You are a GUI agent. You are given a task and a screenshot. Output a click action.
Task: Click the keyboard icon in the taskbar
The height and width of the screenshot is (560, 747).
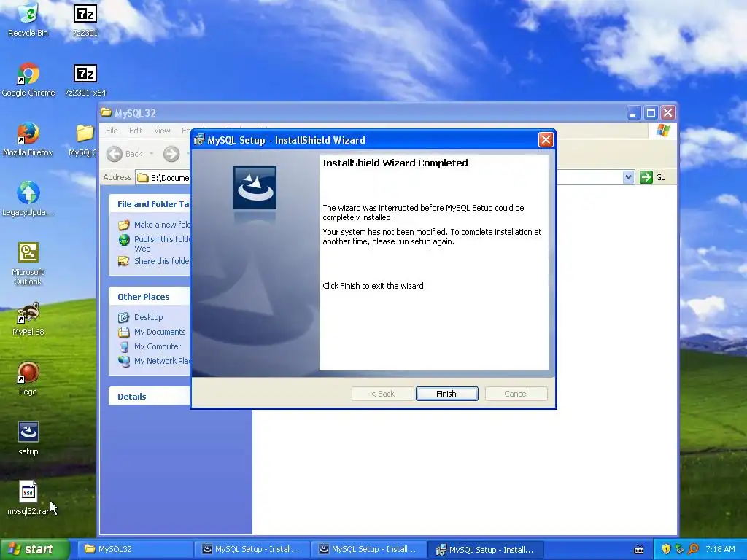(639, 550)
